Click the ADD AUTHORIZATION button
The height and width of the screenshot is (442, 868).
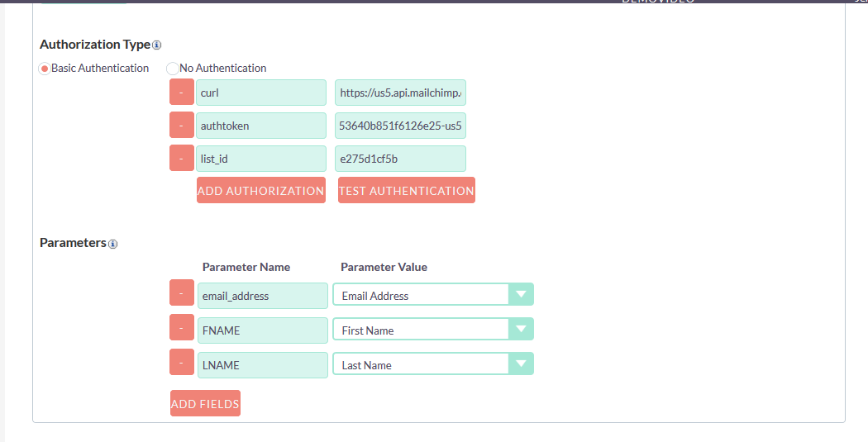[x=260, y=190]
